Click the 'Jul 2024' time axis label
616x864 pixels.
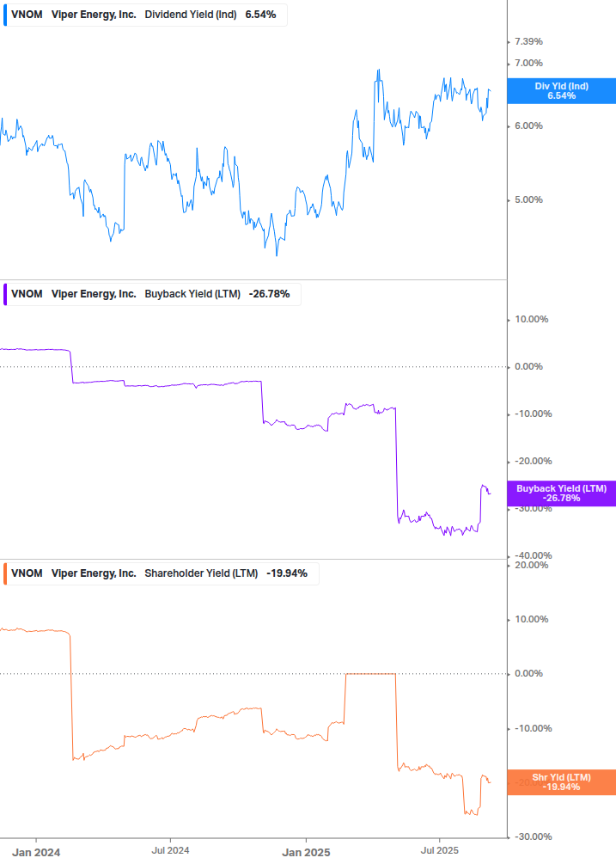tap(170, 851)
